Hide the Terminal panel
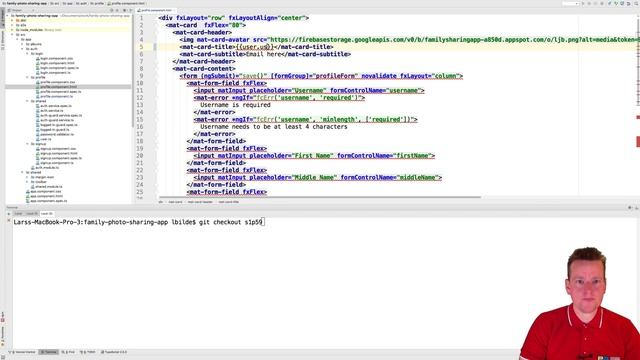This screenshot has height=360, width=640. pos(636,208)
